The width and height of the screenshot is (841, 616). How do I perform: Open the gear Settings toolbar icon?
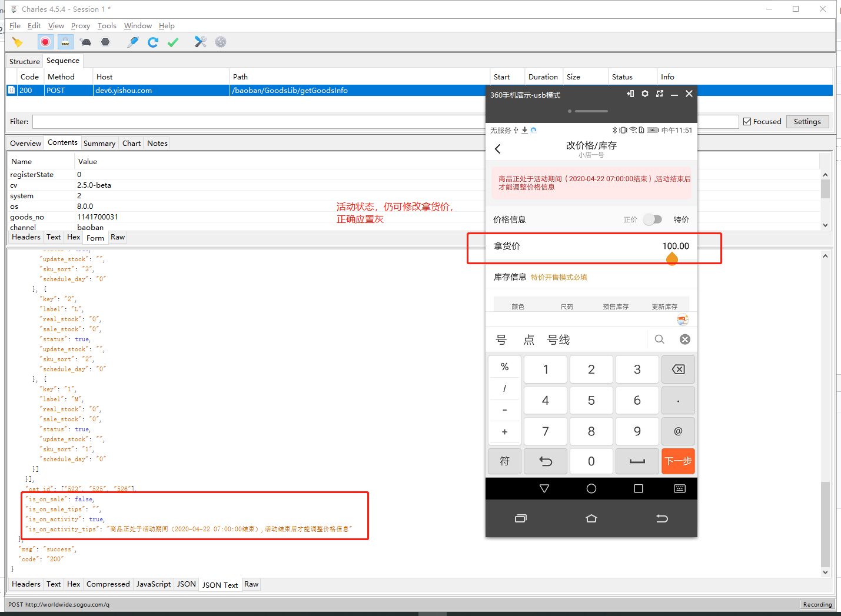[221, 42]
